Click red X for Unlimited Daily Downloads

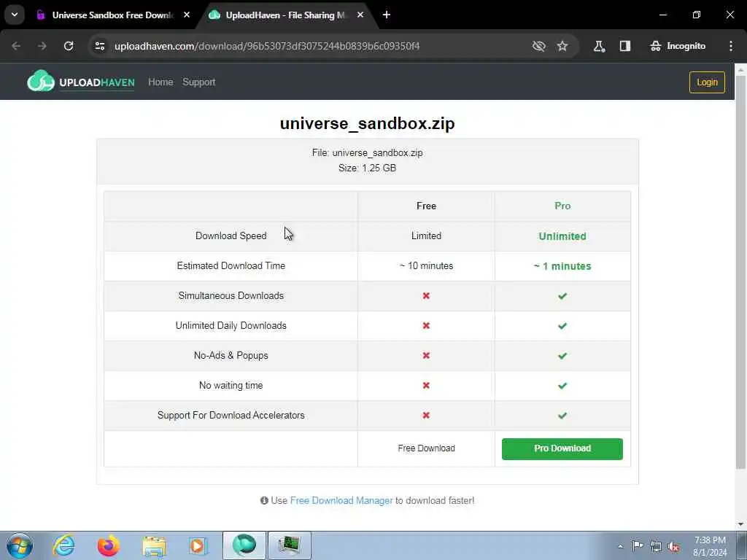click(x=426, y=326)
